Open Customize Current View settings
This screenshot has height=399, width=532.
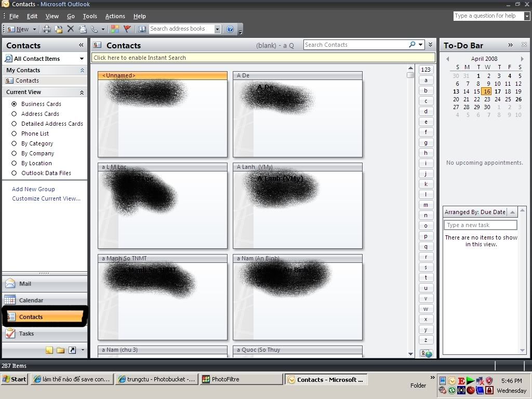coord(46,198)
